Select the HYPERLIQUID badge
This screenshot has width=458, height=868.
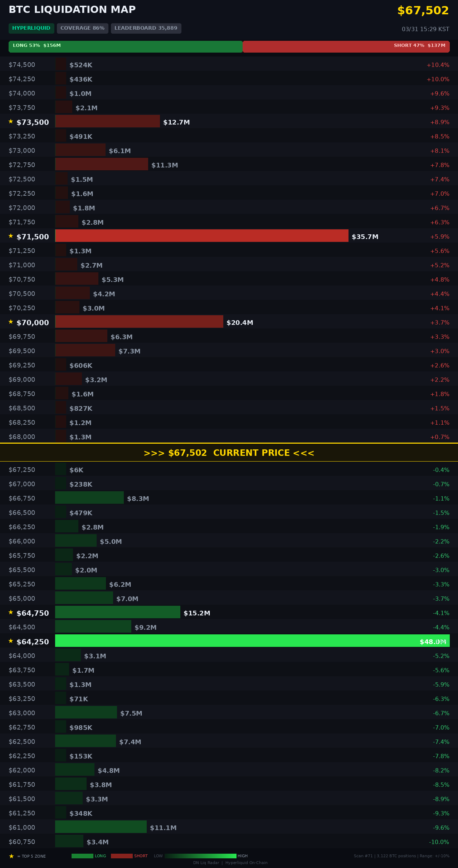pos(31,28)
